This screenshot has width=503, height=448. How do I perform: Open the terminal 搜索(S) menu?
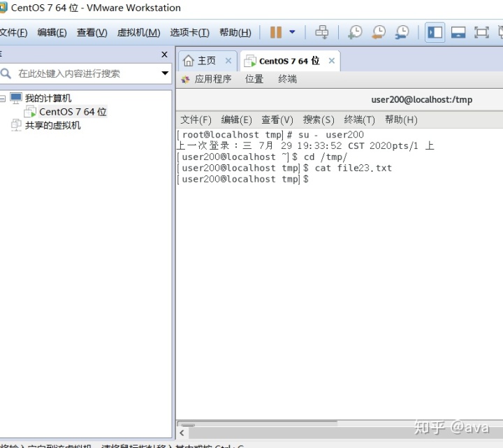319,120
